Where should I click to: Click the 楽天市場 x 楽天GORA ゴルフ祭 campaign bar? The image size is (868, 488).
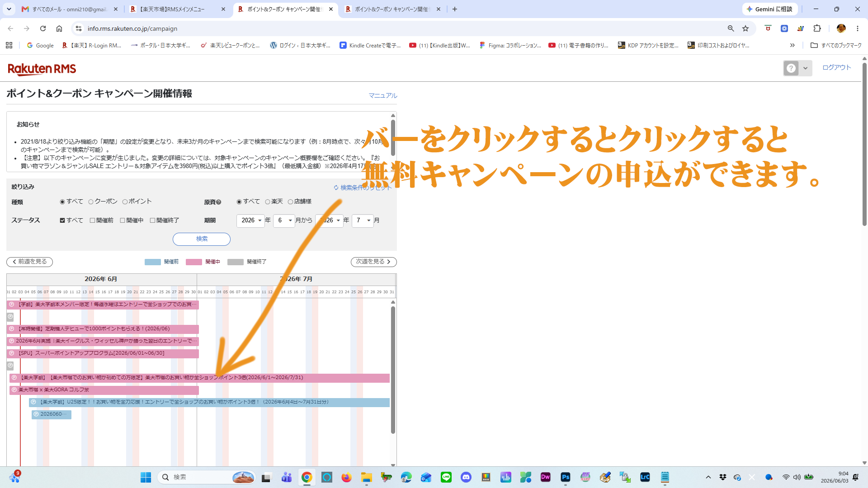[104, 389]
